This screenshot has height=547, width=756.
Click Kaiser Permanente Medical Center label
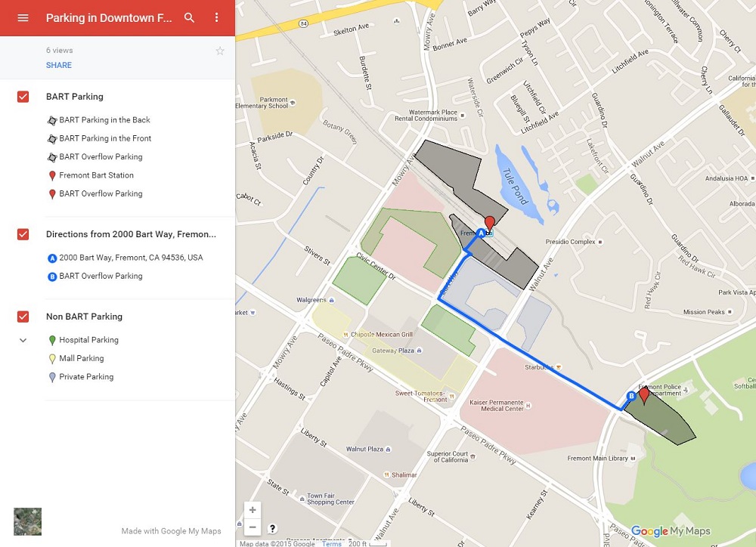[497, 405]
